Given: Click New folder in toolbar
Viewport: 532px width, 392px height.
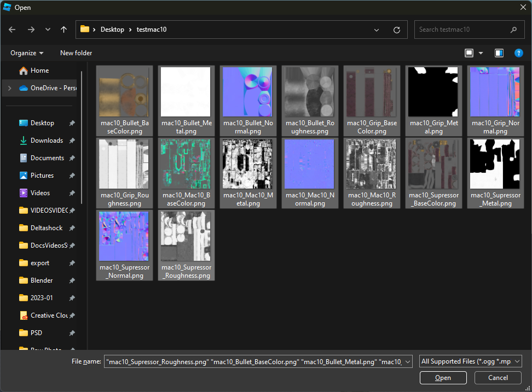Looking at the screenshot, I should pos(76,53).
